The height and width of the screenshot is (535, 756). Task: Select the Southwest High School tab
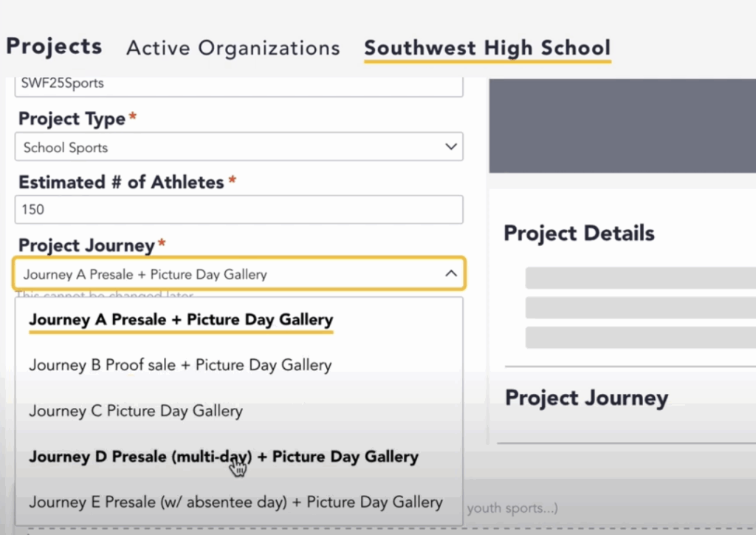[x=487, y=47]
